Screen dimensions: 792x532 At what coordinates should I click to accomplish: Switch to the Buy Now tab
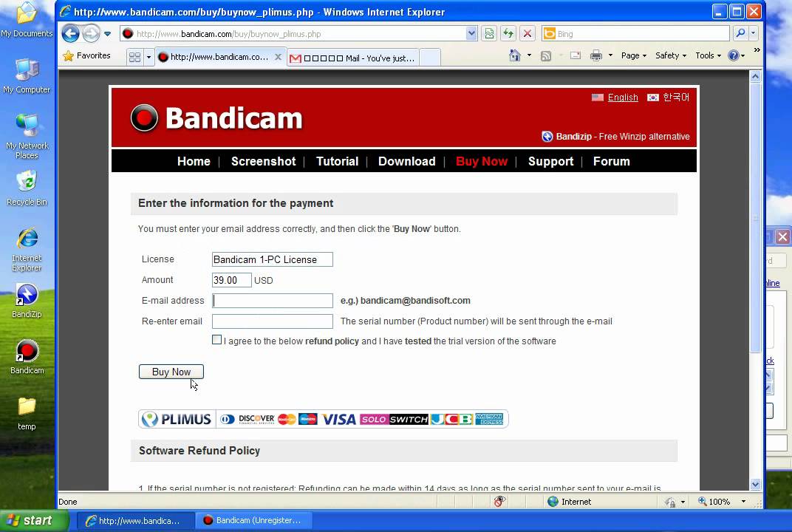[x=482, y=161]
